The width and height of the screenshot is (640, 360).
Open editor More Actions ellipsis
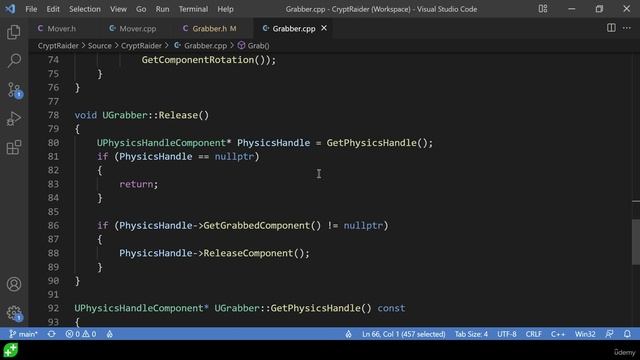[x=627, y=28]
